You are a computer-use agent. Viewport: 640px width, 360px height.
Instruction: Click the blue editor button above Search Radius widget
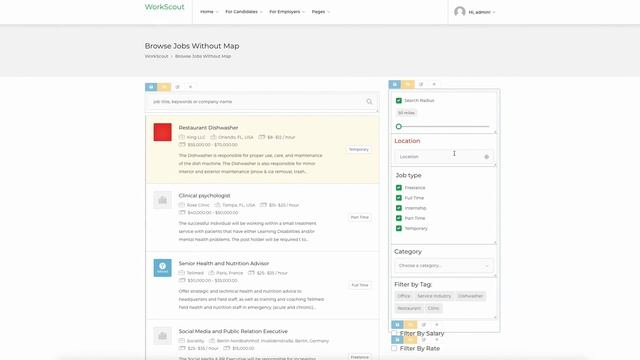(x=395, y=84)
